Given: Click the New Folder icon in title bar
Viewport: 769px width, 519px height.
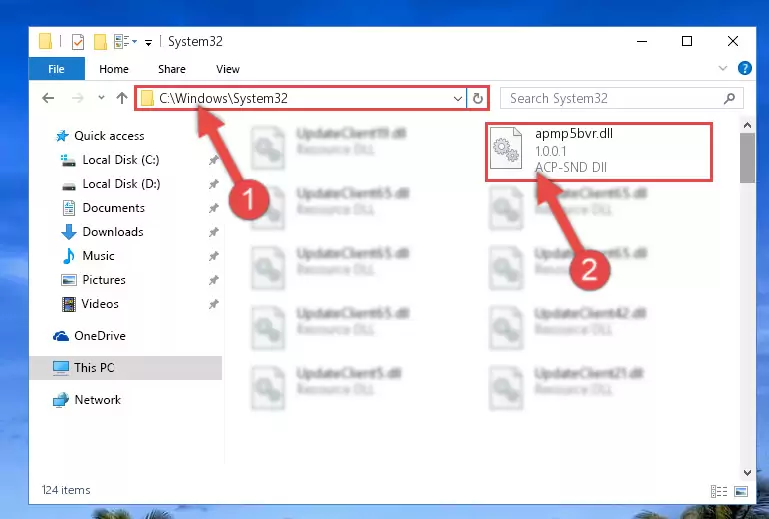Looking at the screenshot, I should tap(100, 42).
